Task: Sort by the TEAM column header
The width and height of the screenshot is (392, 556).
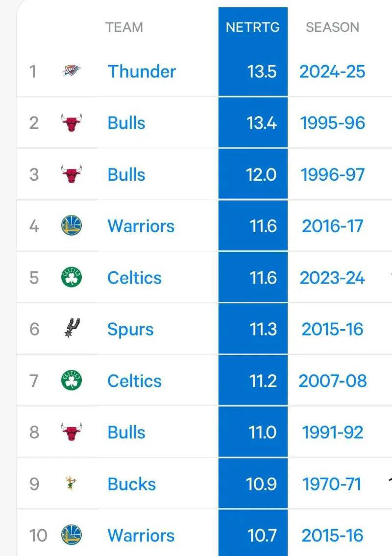Action: [124, 27]
